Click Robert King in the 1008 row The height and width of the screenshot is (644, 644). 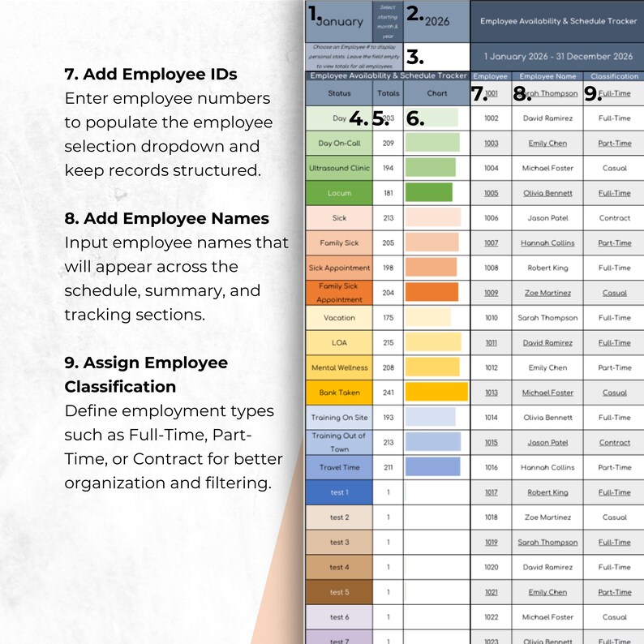click(x=547, y=268)
